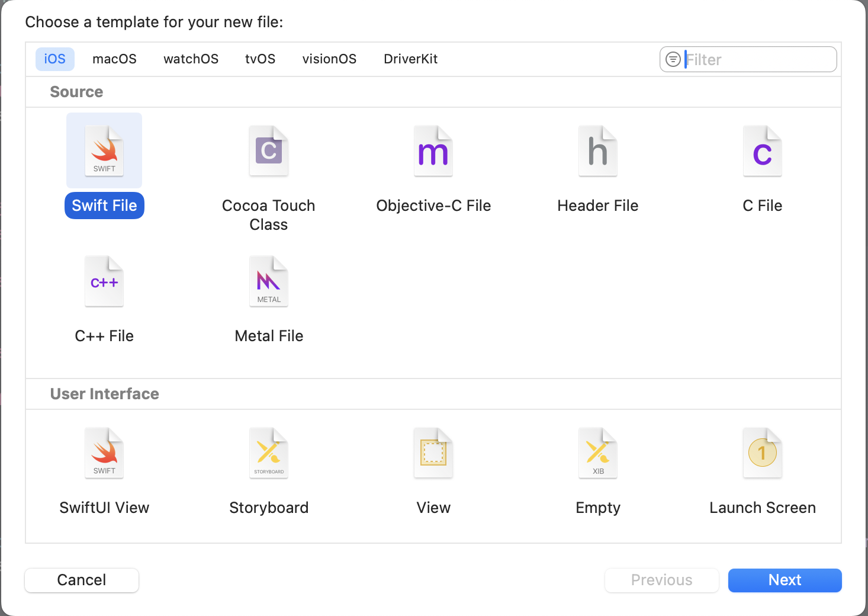The image size is (868, 616).
Task: Select the Metal File template icon
Action: pyautogui.click(x=269, y=281)
